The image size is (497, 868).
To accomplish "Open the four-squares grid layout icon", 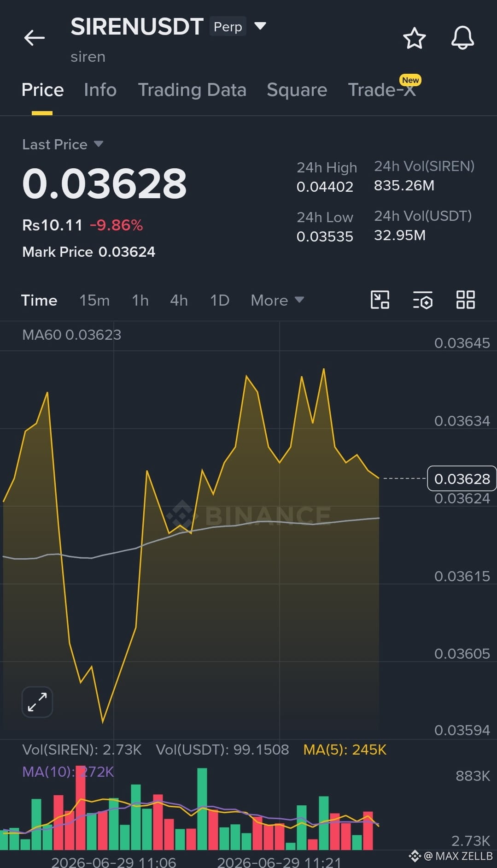I will (x=465, y=300).
